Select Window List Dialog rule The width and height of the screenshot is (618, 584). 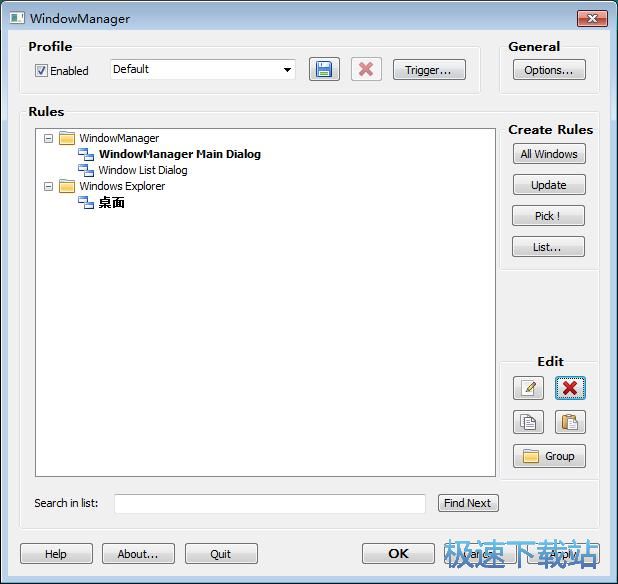tap(143, 170)
